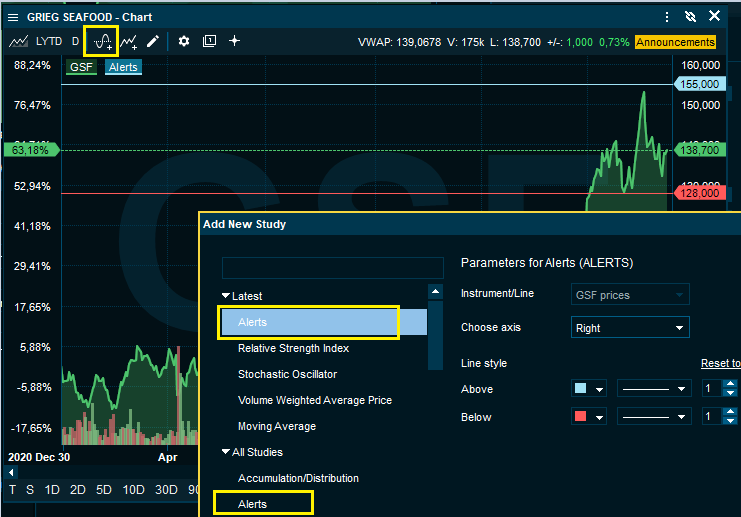
Task: Click the chart template layout icon
Action: click(x=209, y=41)
